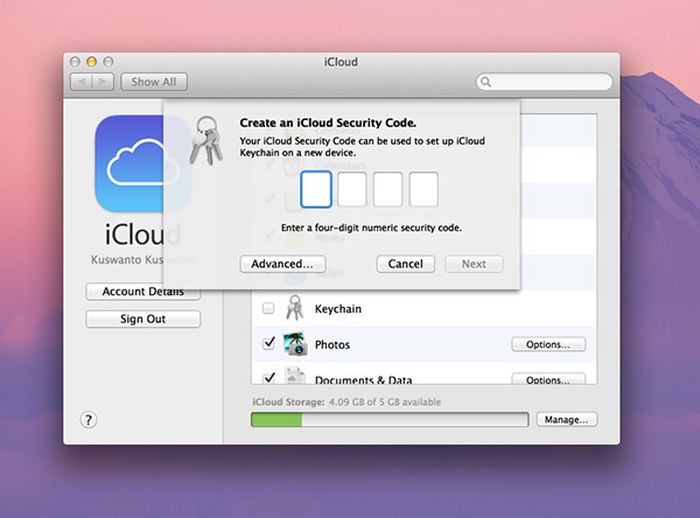This screenshot has width=700, height=518.
Task: Click the search field in the iCloud window
Action: 544,82
